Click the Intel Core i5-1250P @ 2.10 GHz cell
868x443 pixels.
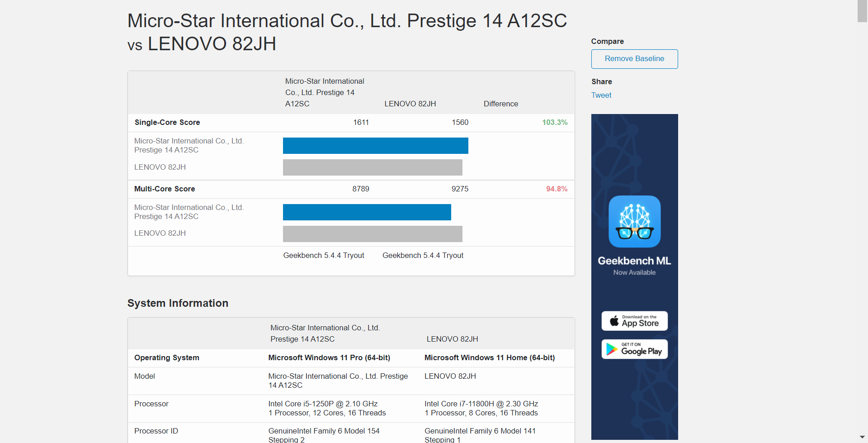coord(327,408)
